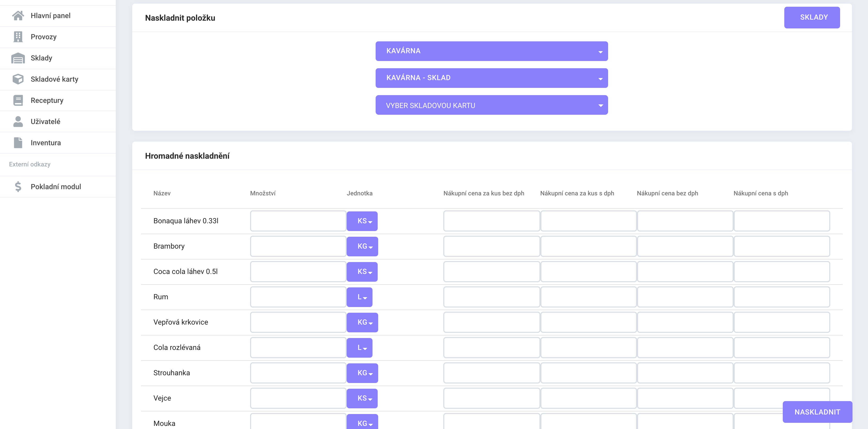868x429 pixels.
Task: Navigate to Skladové karty
Action: [x=58, y=80]
